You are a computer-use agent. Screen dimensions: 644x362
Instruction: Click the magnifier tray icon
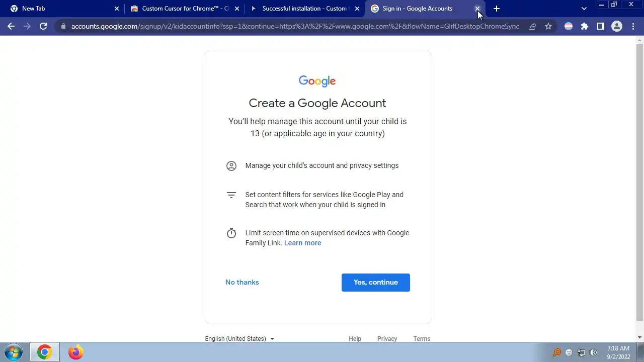[557, 352]
